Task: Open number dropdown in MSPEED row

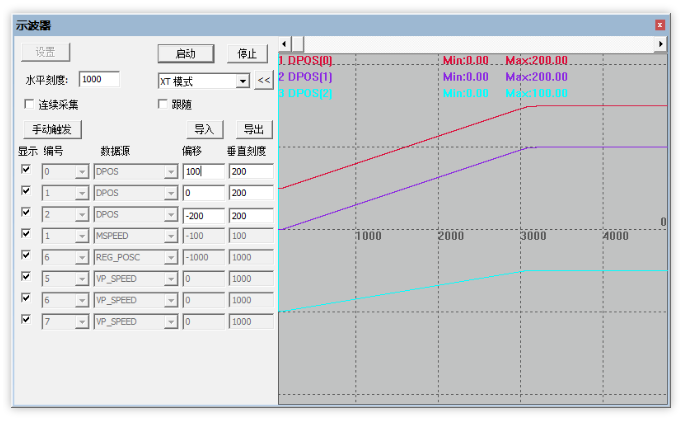Action: point(81,236)
